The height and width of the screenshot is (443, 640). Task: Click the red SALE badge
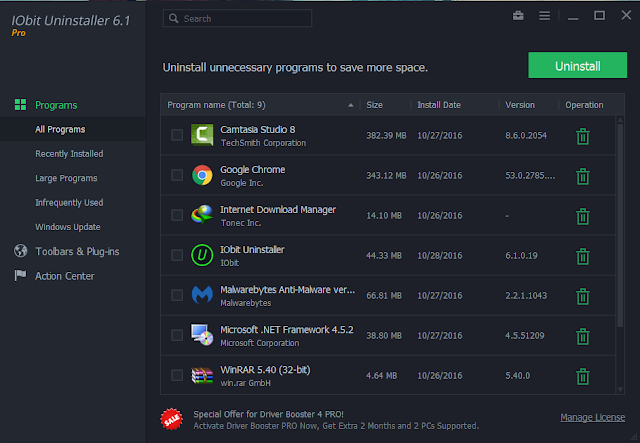(171, 419)
